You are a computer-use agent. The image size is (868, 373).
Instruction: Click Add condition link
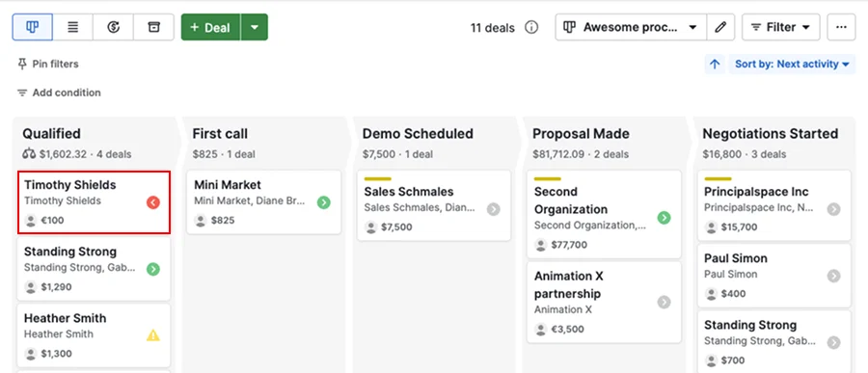[x=59, y=93]
